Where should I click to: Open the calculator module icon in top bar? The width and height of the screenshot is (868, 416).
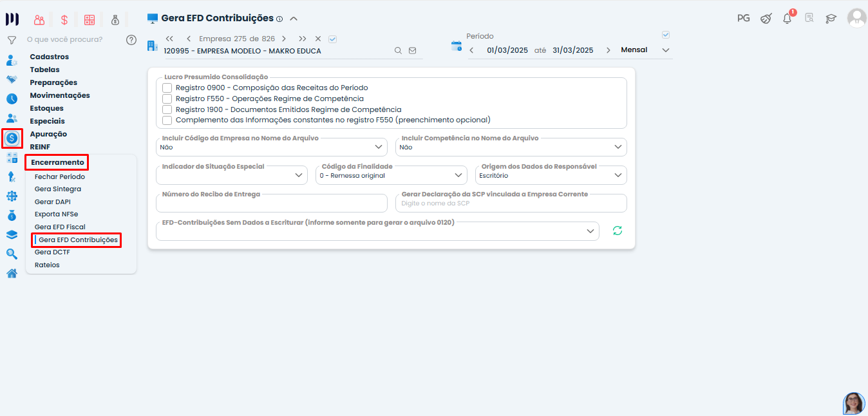[90, 20]
